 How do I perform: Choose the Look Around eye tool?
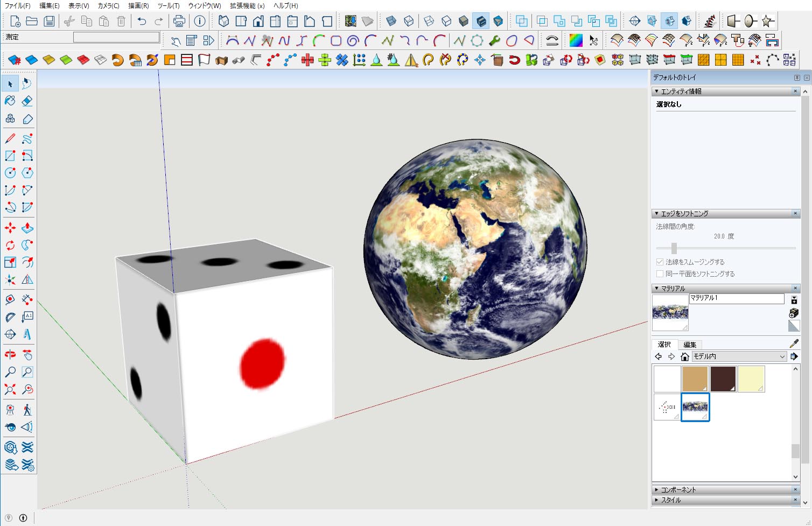10,427
